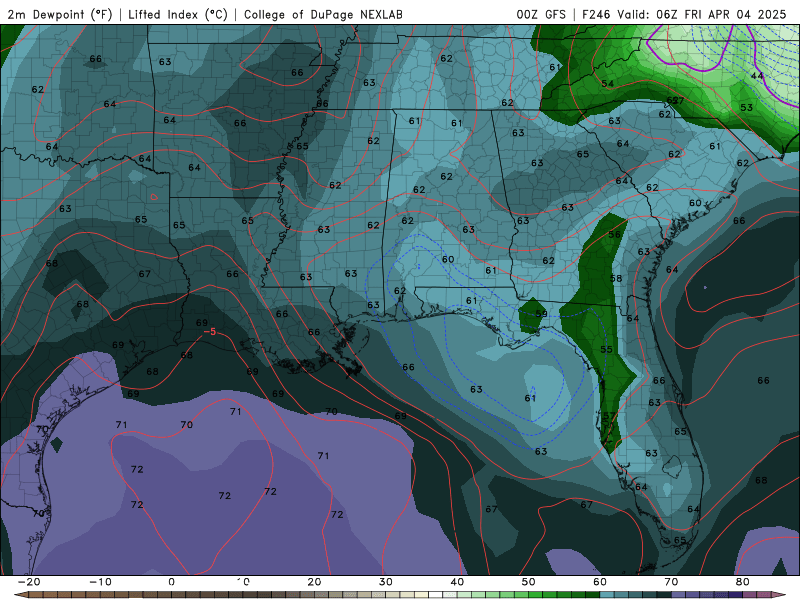Click the '0' color scale label
The height and width of the screenshot is (600, 800).
click(x=171, y=582)
